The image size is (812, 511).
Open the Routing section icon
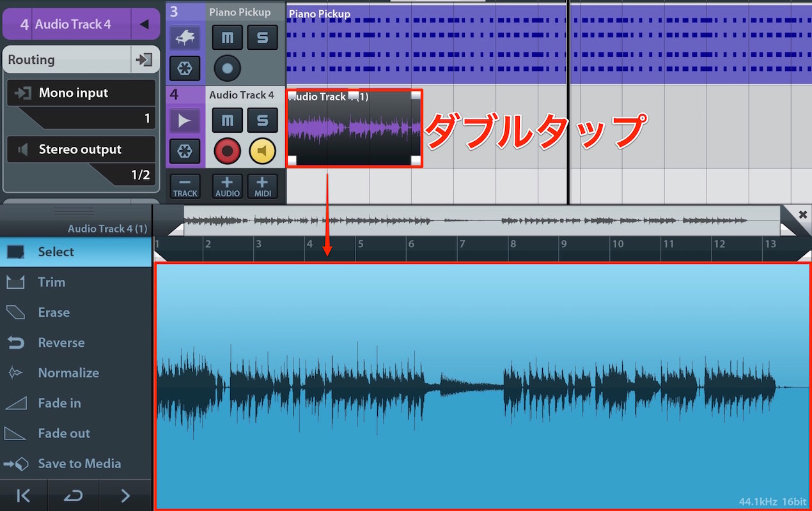click(x=144, y=60)
